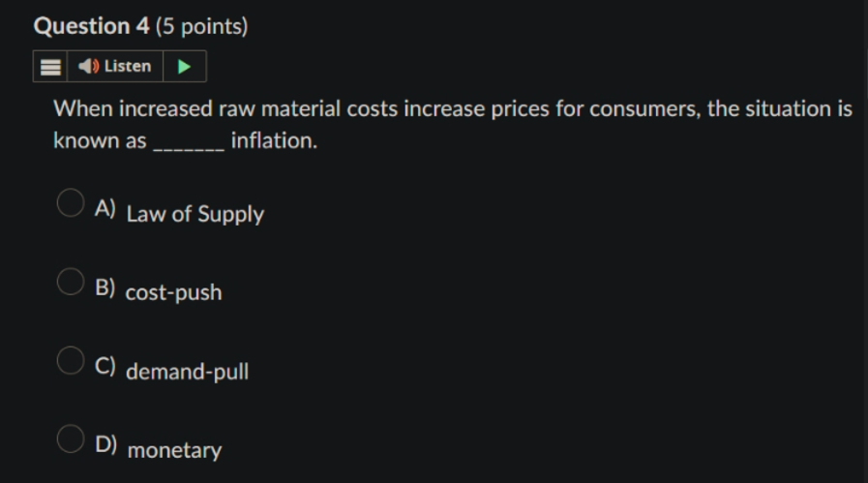Select radio button for option C
This screenshot has width=868, height=483.
(71, 360)
